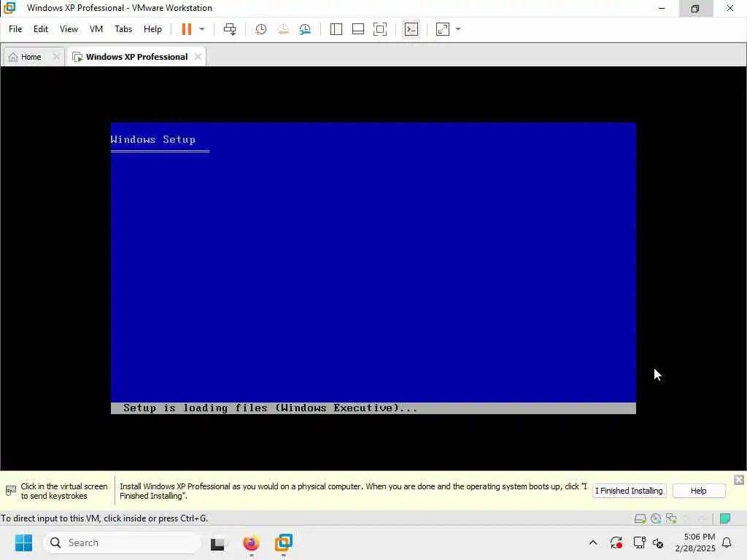Open the Help menu
This screenshot has width=747, height=560.
(152, 29)
